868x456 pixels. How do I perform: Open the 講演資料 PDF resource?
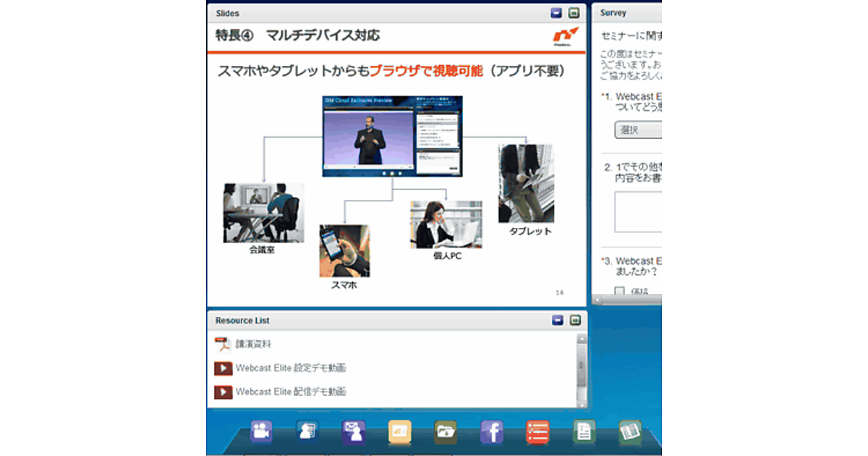253,344
